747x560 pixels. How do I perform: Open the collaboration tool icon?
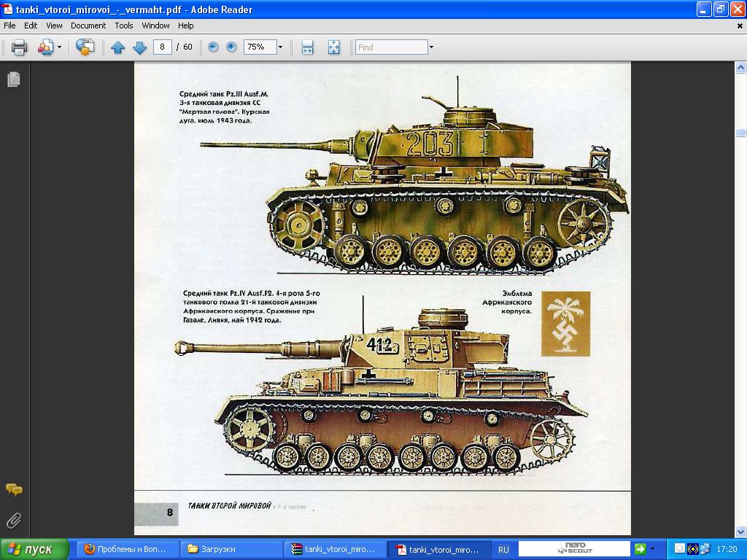(x=45, y=47)
